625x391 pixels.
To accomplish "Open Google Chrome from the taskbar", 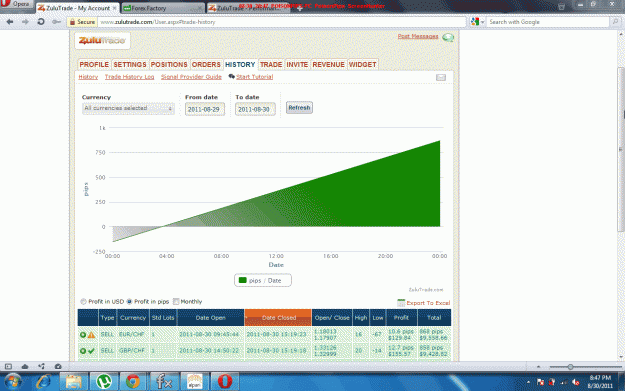I will point(133,381).
